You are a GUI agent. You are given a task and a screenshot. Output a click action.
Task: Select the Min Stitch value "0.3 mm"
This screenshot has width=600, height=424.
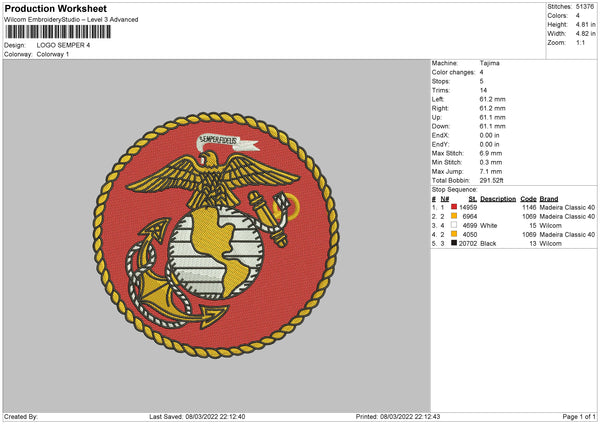pyautogui.click(x=491, y=163)
